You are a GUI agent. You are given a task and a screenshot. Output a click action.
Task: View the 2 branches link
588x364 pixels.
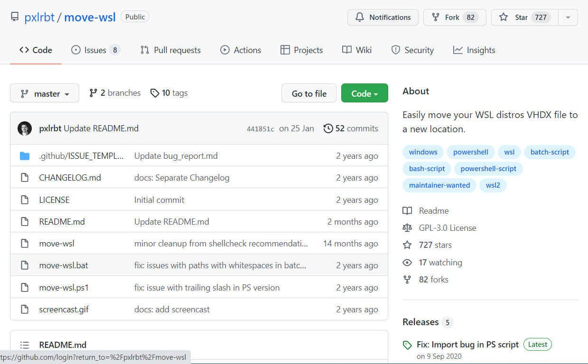pos(115,93)
